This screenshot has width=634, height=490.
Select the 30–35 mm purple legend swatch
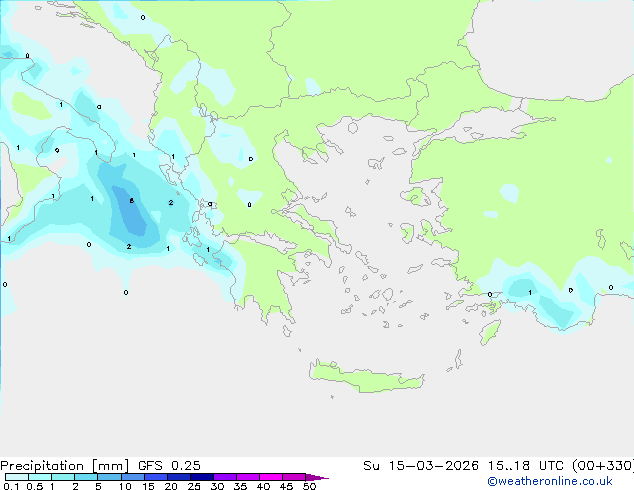(x=224, y=477)
